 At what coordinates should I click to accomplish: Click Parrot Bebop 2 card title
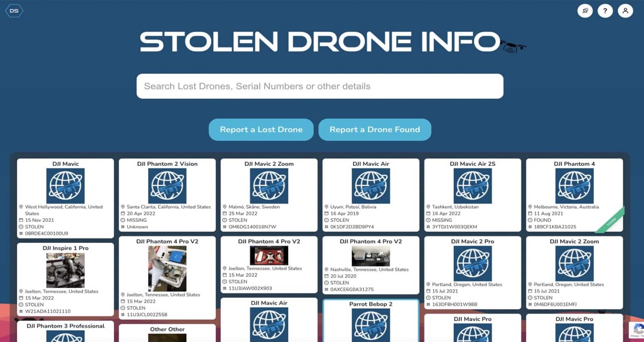[371, 304]
